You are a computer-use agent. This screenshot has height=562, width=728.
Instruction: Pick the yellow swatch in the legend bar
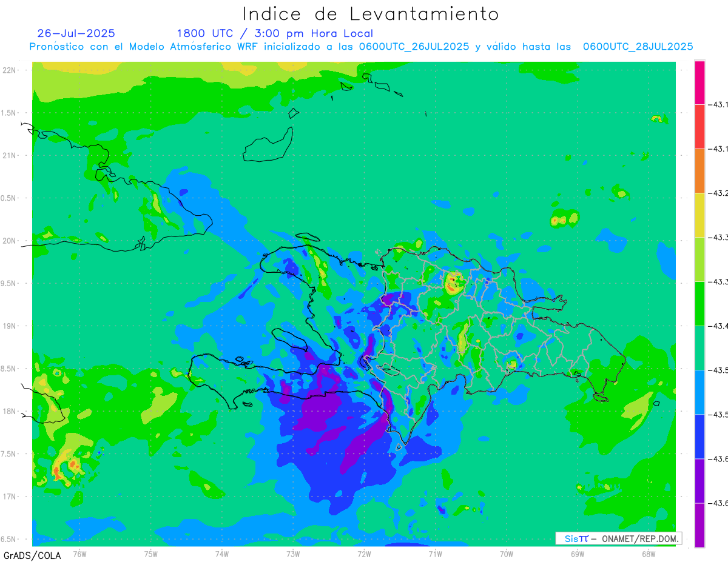(699, 215)
